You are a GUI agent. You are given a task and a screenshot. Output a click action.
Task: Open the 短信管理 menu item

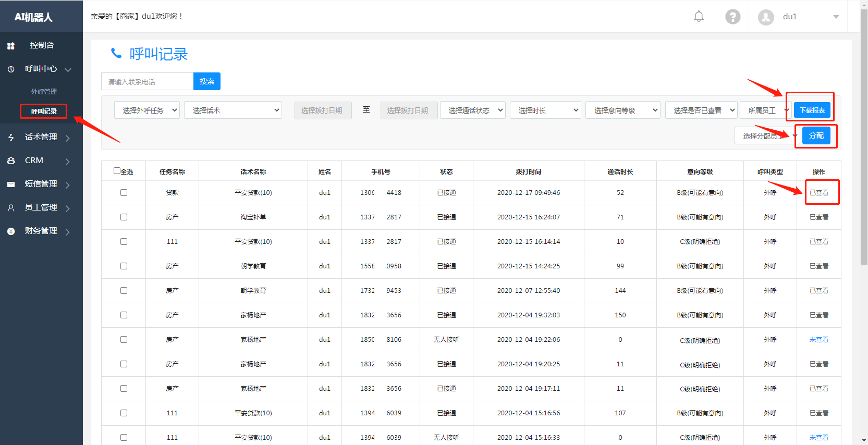coord(41,184)
